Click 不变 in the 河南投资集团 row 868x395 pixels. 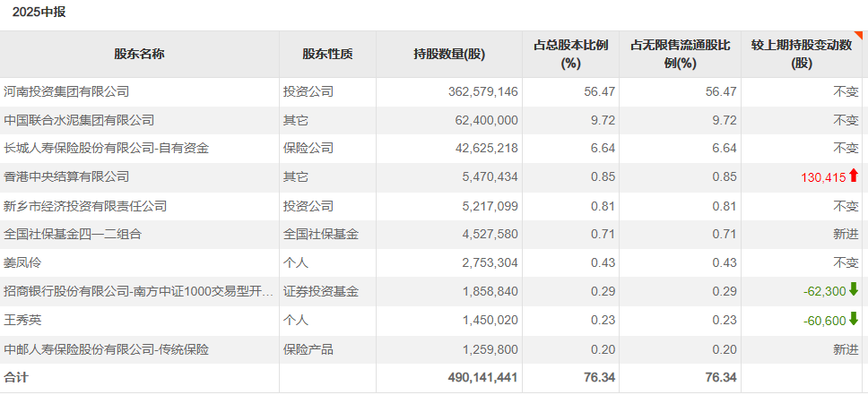846,91
